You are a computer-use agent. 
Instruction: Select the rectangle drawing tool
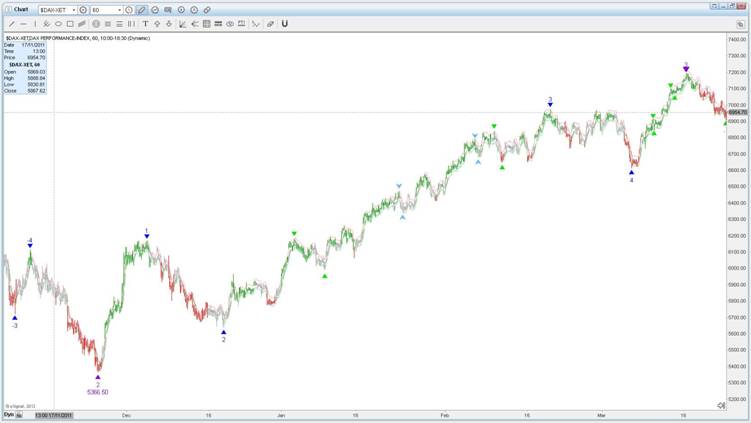pyautogui.click(x=69, y=23)
